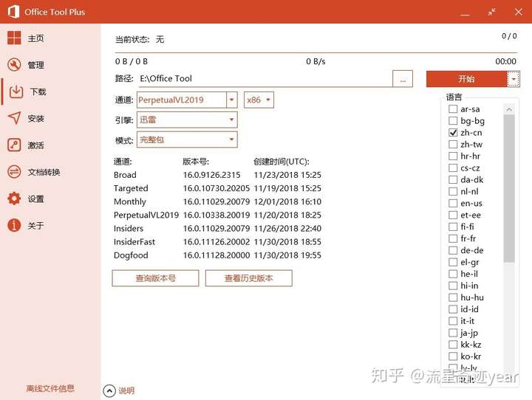Check the en-us language box
The image size is (532, 400).
tap(453, 203)
